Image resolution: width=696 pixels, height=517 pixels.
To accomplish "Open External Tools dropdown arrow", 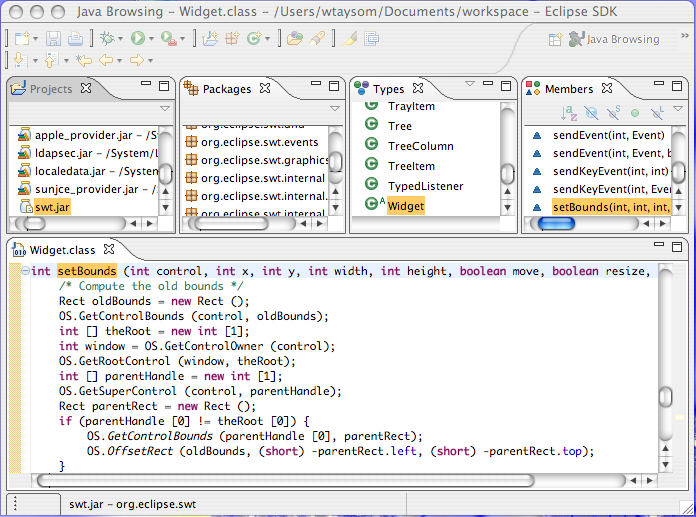I will (x=182, y=39).
